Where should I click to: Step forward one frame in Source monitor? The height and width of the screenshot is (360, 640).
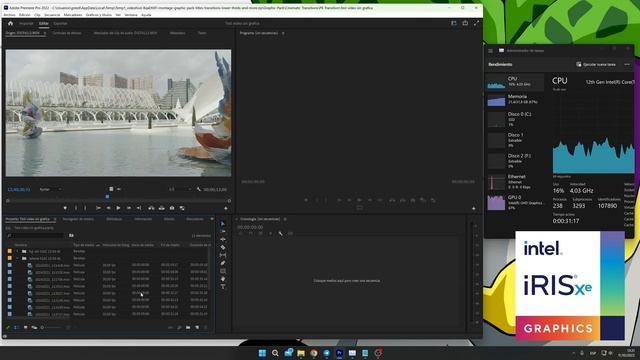(129, 208)
